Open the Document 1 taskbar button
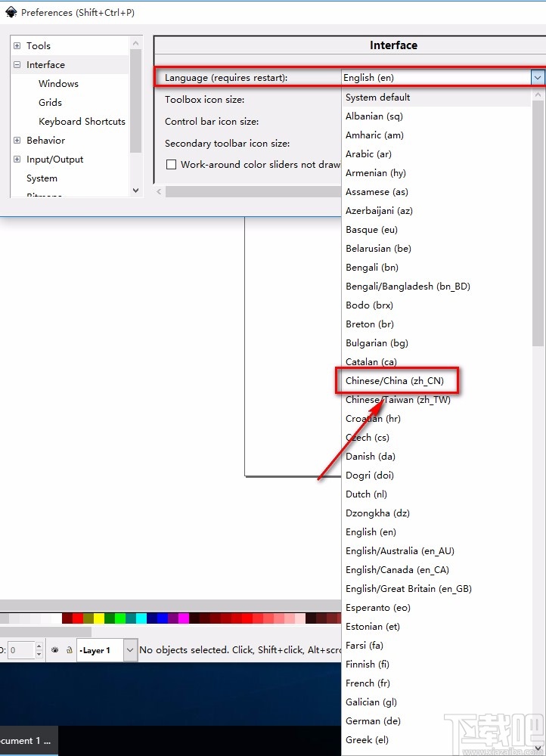The image size is (546, 756). (29, 741)
